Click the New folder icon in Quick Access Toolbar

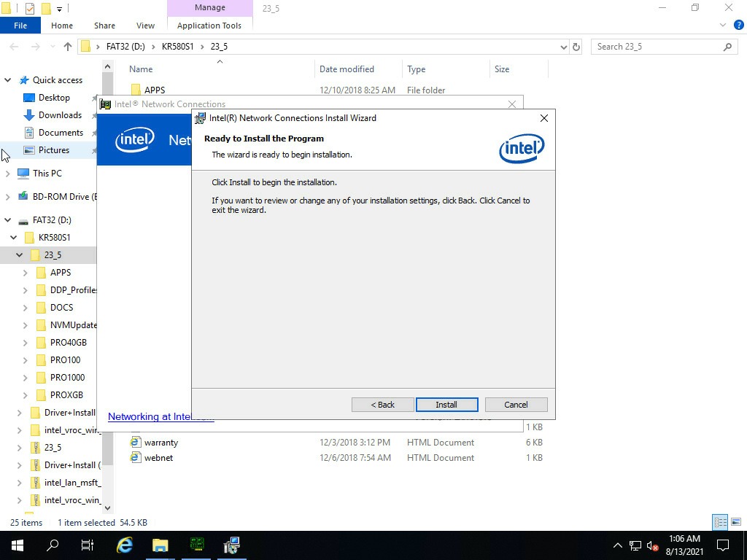click(46, 8)
